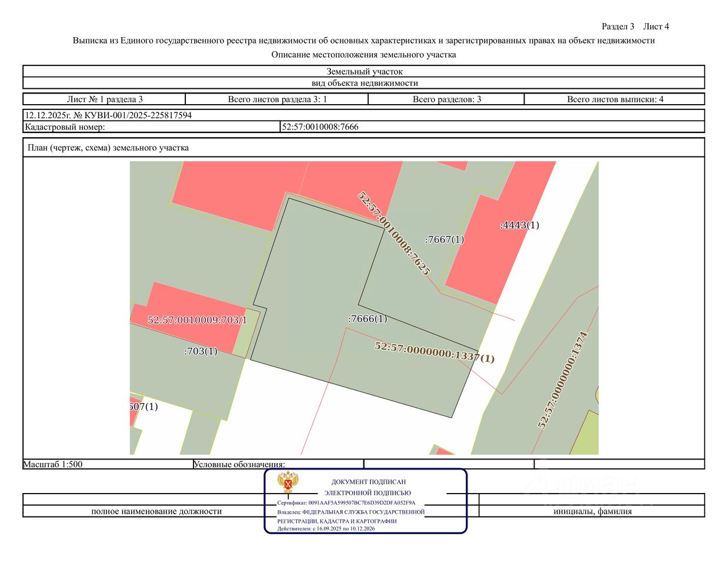This screenshot has height=563, width=728.
Task: Click building label '52:57:0010009:703/1'
Action: (198, 320)
